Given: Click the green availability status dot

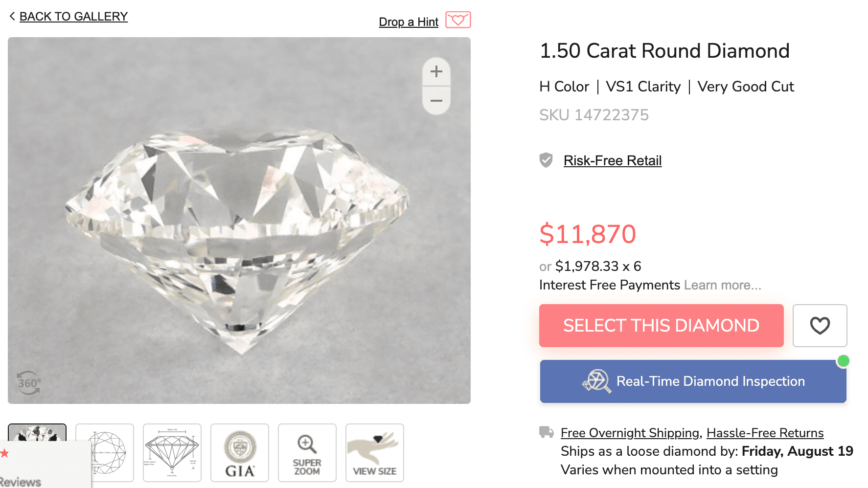Looking at the screenshot, I should (x=843, y=361).
